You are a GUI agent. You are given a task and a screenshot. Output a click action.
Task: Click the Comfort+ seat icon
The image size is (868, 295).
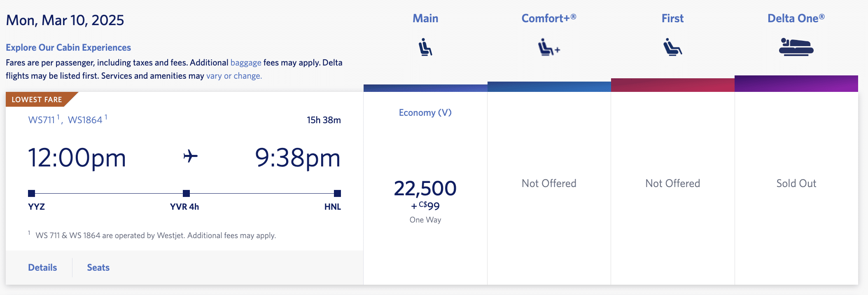[548, 47]
